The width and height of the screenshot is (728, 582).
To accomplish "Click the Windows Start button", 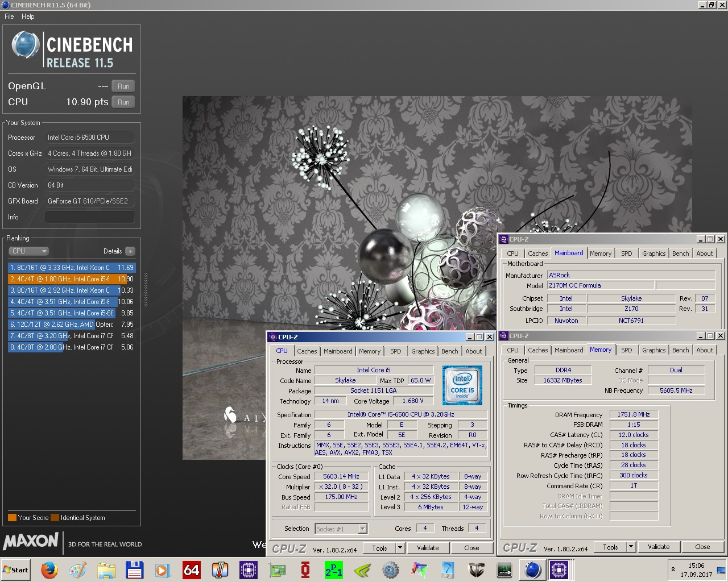I will [x=16, y=569].
